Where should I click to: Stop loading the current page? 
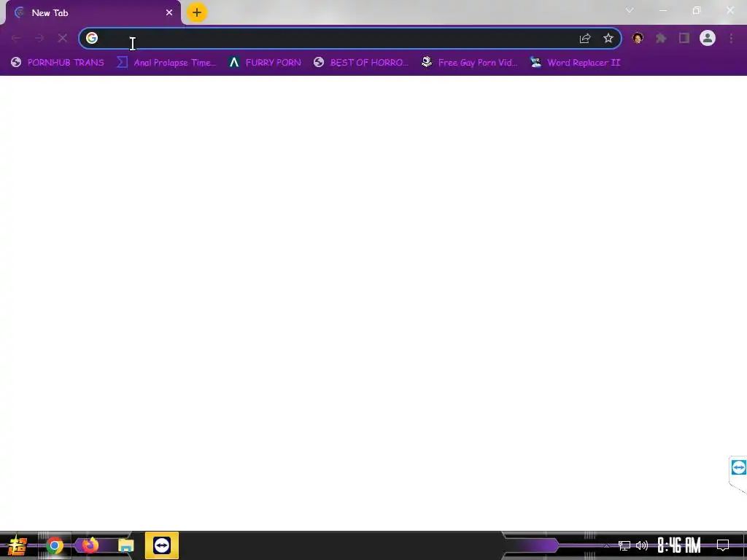pos(63,38)
